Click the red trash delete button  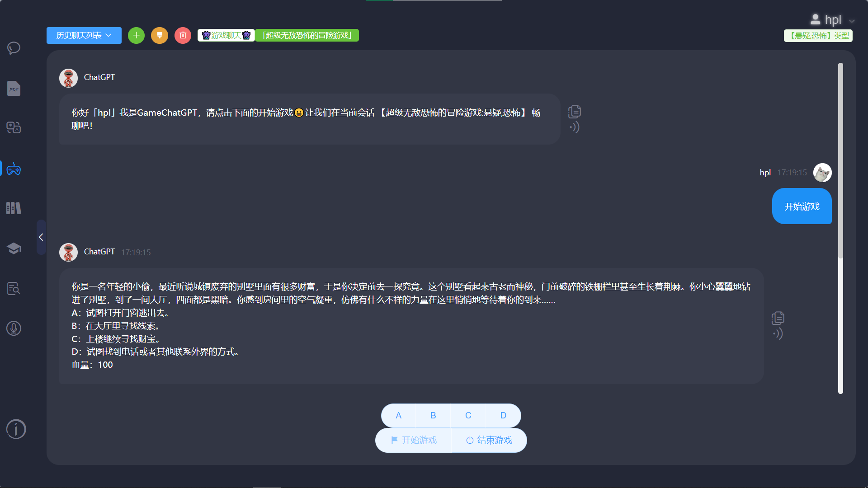pos(183,35)
